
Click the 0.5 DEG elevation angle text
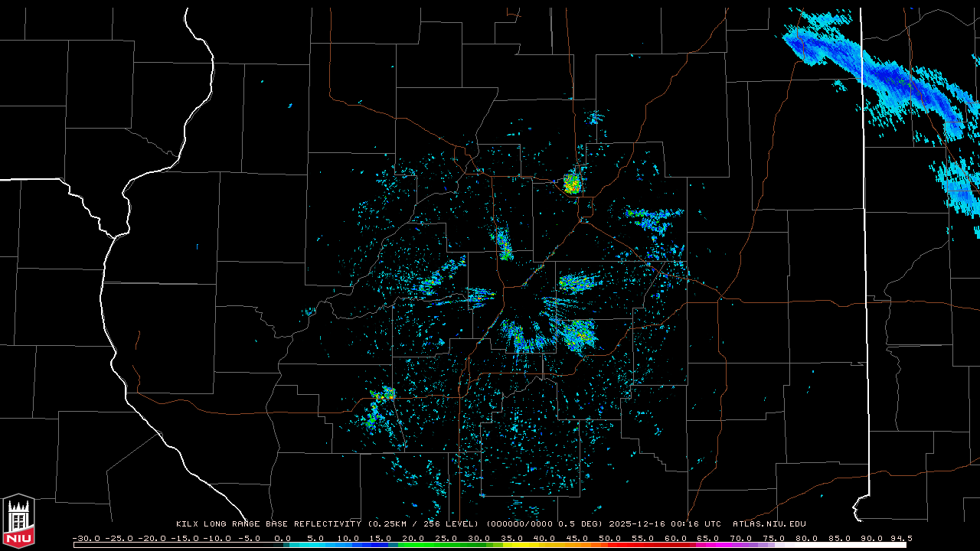[x=583, y=524]
